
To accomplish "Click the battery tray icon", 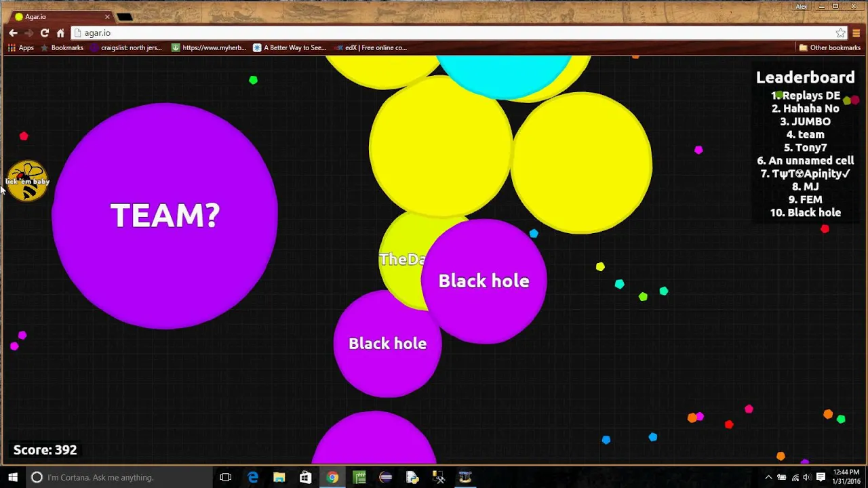I will coord(782,477).
